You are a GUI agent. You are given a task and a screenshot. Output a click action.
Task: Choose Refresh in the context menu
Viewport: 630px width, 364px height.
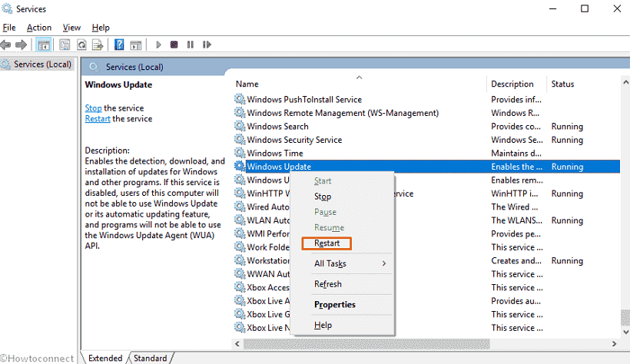[342, 284]
